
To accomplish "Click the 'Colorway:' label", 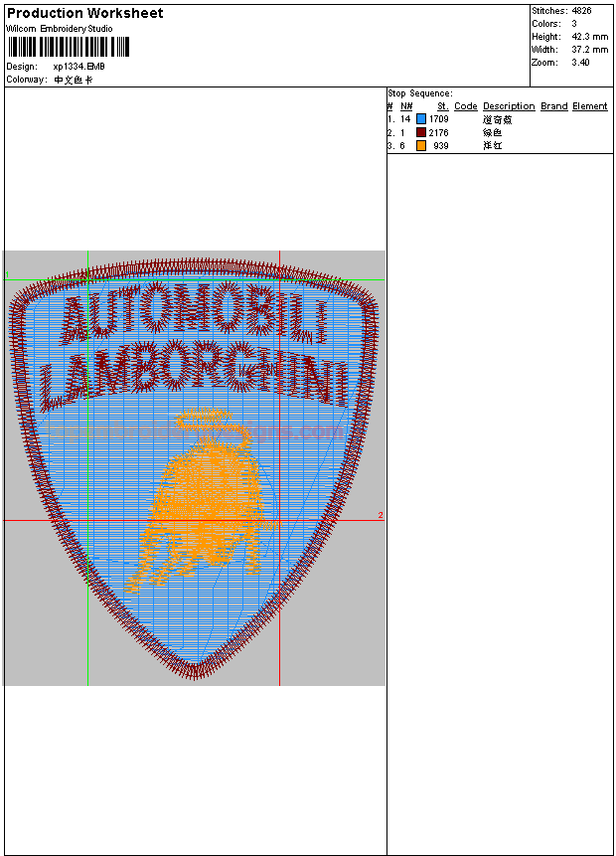I will click(x=26, y=80).
